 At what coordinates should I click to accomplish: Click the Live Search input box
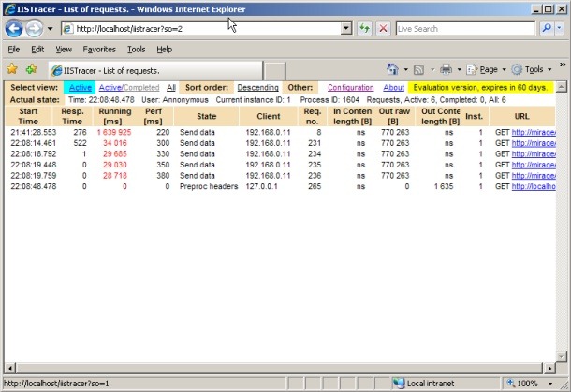pyautogui.click(x=465, y=28)
